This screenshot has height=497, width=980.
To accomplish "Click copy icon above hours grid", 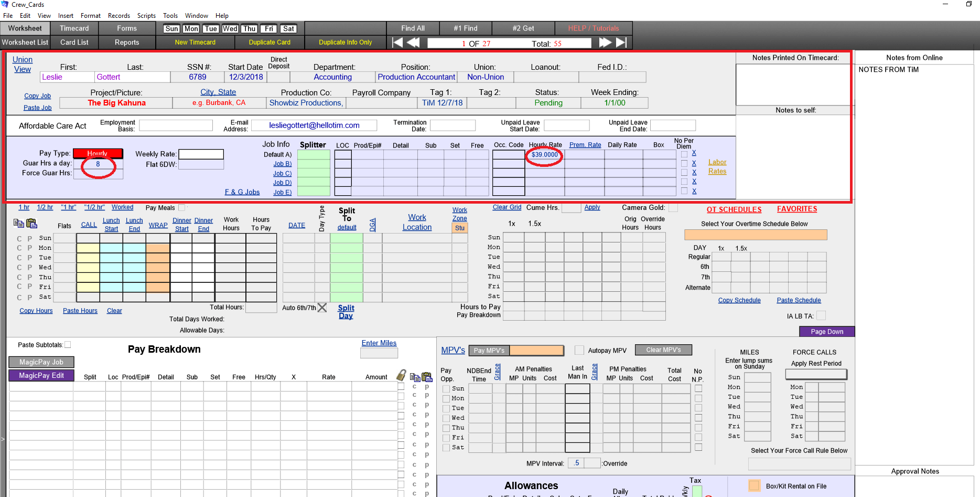I will tap(18, 224).
